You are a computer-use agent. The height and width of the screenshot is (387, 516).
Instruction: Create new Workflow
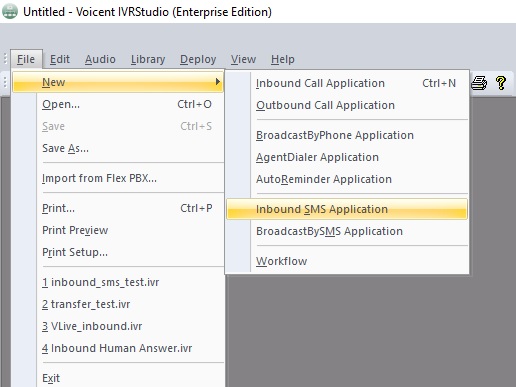pos(347,261)
